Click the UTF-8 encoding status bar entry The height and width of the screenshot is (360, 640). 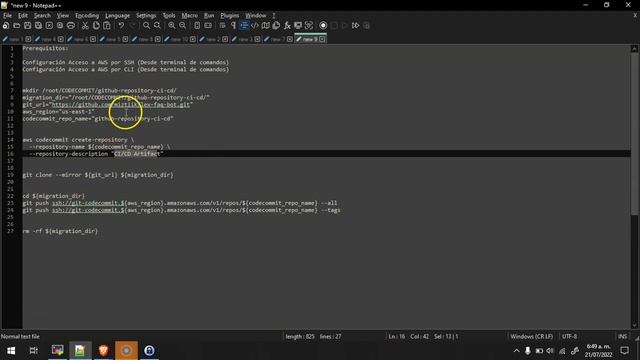coord(569,336)
